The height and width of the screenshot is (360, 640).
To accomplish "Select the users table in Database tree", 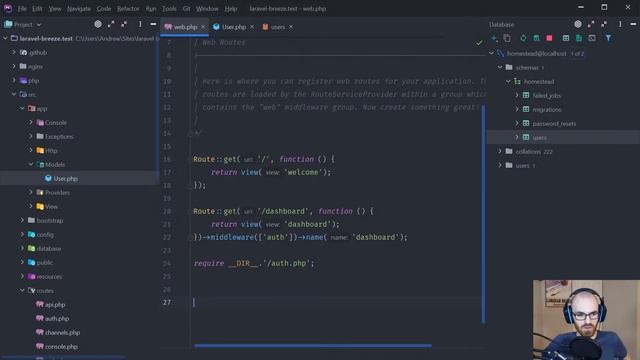I will tap(539, 138).
